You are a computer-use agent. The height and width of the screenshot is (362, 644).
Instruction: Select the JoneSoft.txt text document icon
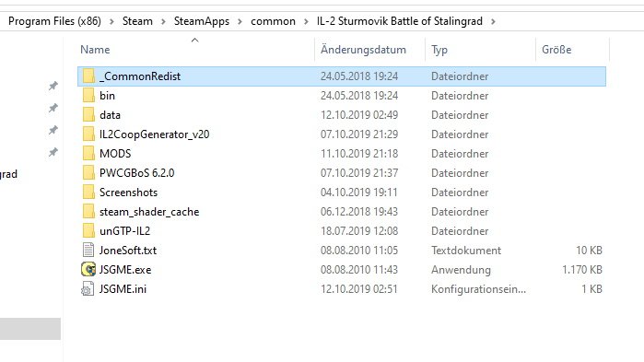(x=88, y=250)
